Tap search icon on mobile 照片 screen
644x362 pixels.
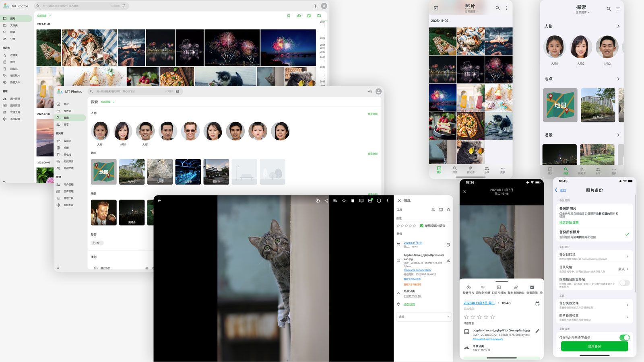click(x=498, y=8)
